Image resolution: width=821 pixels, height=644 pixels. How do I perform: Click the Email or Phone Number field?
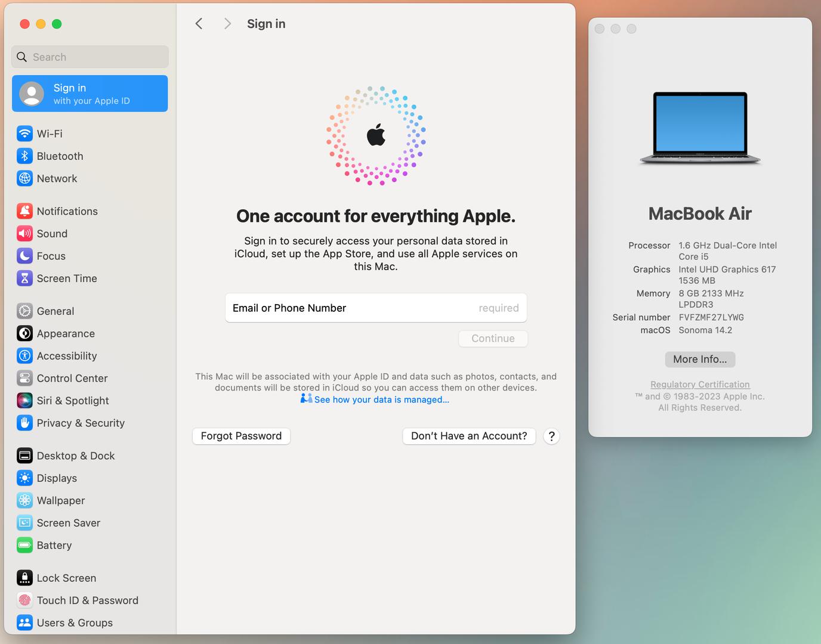[x=376, y=308]
